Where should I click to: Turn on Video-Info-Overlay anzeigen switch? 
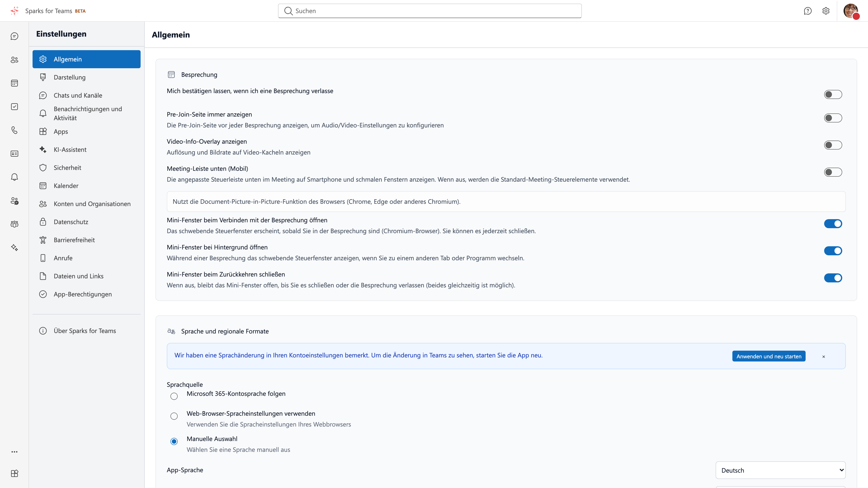pyautogui.click(x=833, y=145)
